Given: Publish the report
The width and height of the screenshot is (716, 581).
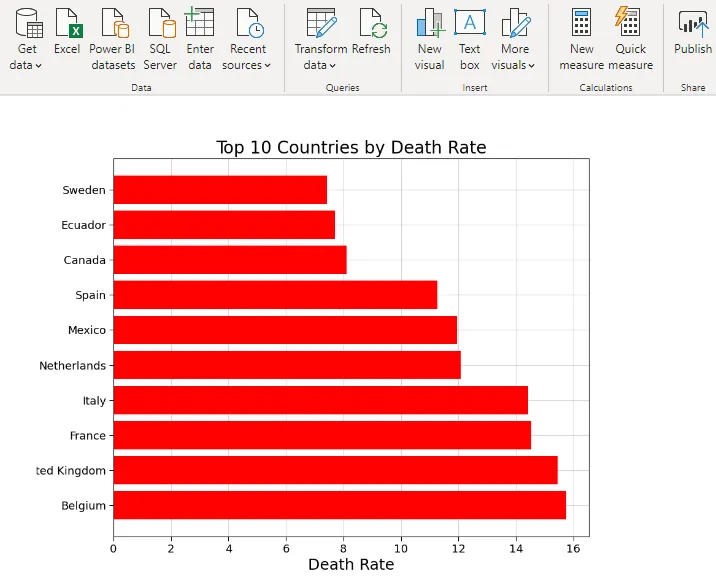Looking at the screenshot, I should [x=692, y=24].
